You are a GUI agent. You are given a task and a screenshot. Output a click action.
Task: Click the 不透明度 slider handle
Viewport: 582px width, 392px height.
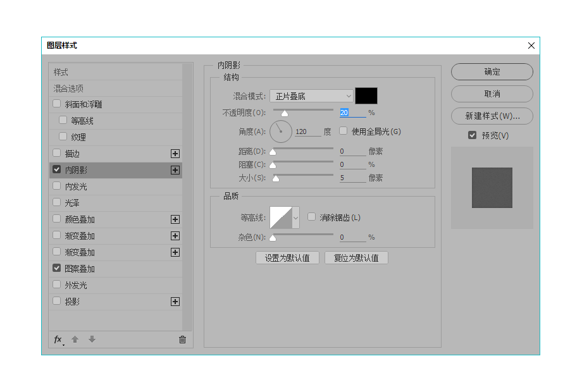click(x=285, y=113)
